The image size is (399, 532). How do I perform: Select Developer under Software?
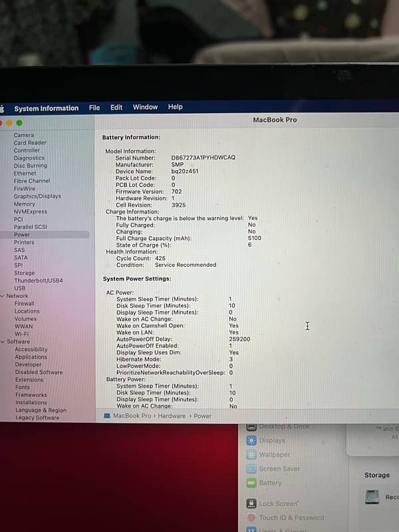pyautogui.click(x=28, y=364)
